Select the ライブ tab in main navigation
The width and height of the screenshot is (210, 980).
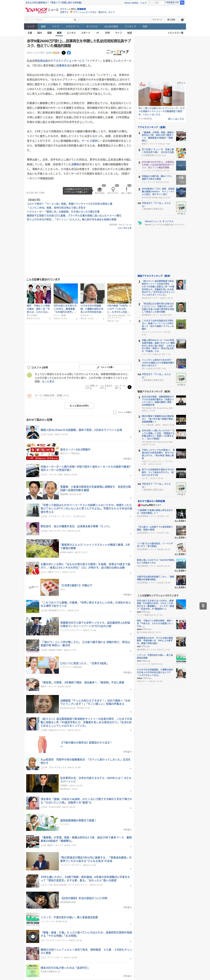tap(56, 27)
